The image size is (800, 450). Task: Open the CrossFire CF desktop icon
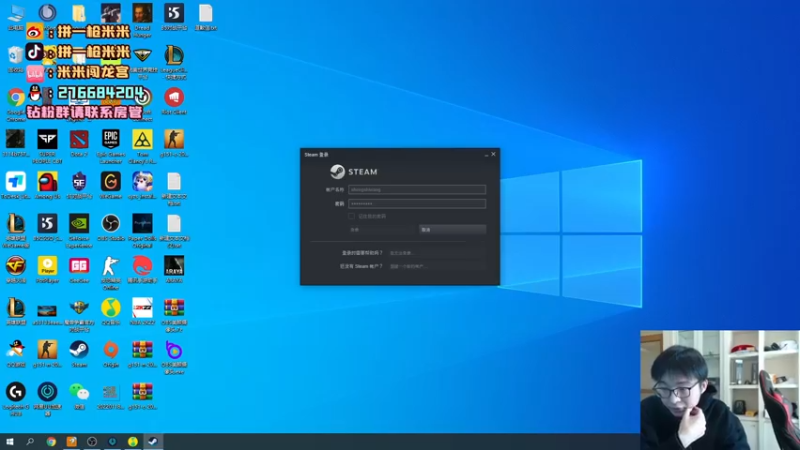16,266
